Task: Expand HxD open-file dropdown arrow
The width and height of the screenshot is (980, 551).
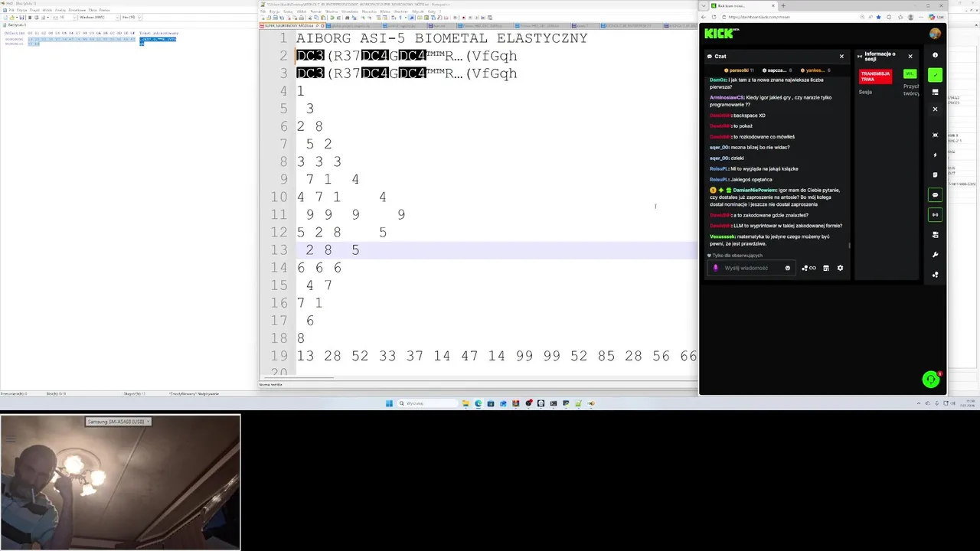Action: (x=17, y=17)
